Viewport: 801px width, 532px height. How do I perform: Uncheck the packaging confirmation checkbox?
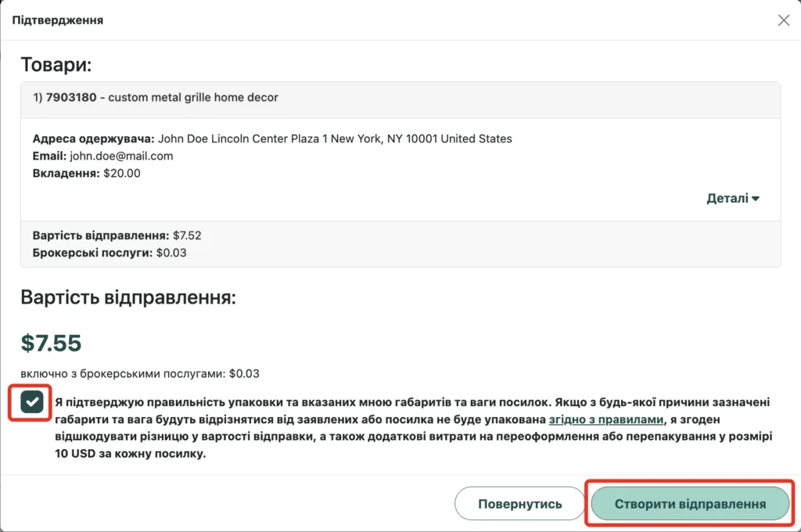31,402
